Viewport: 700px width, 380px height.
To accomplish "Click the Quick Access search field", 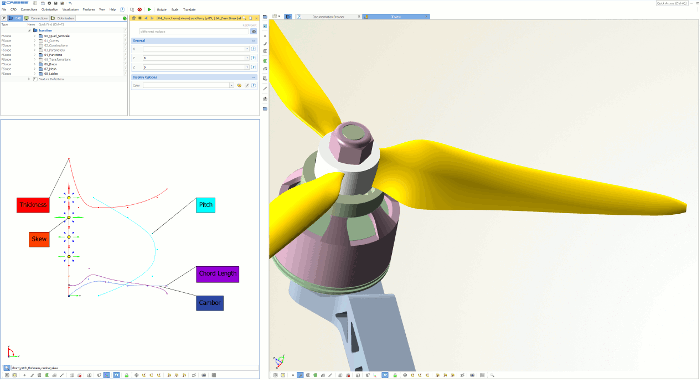I will coord(672,3).
